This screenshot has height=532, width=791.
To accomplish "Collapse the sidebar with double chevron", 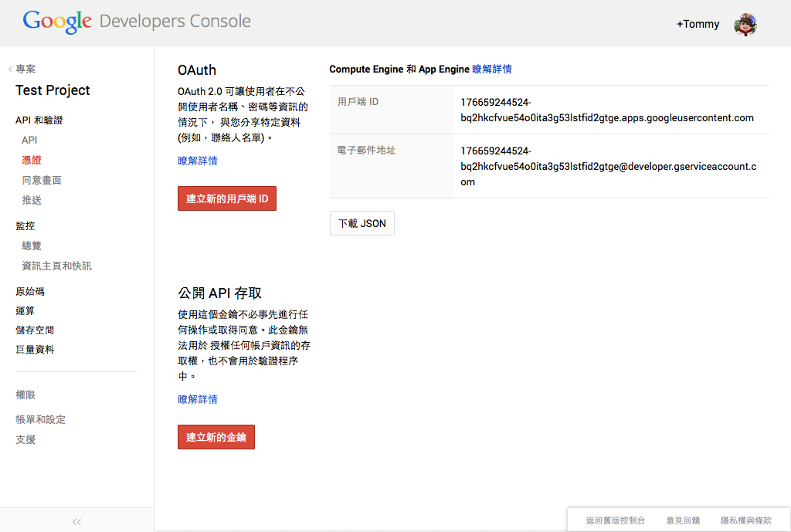I will pos(76,521).
